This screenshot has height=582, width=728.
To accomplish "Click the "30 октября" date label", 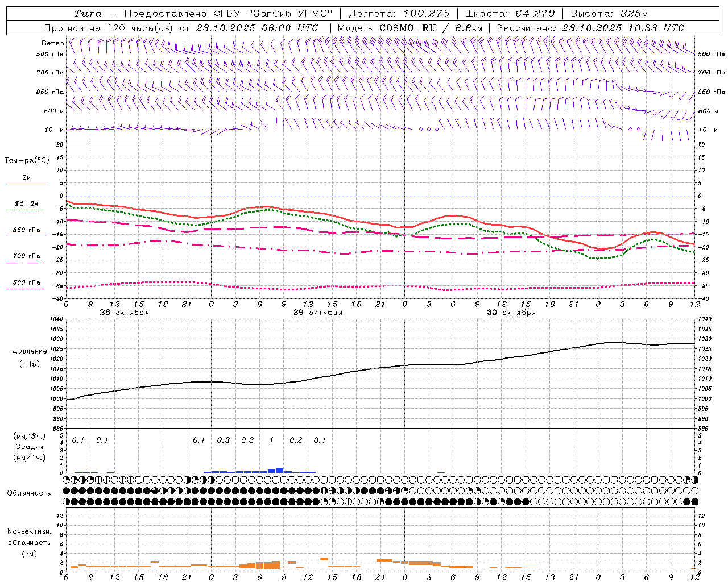I will [511, 313].
